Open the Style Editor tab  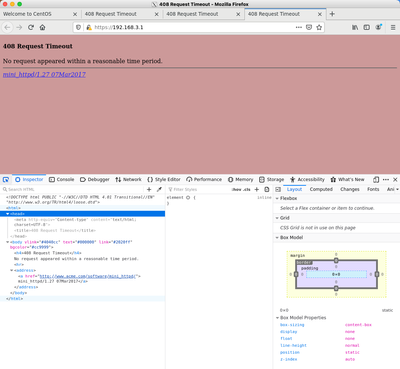pos(164,180)
